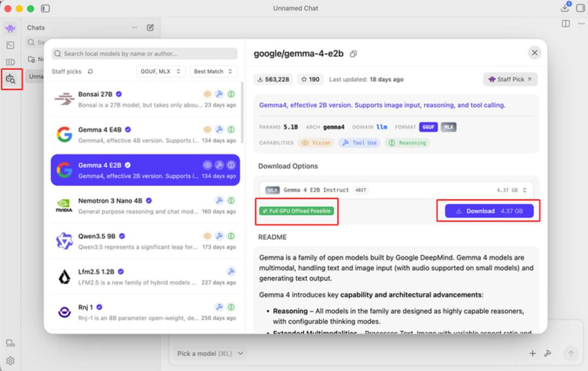This screenshot has width=588, height=371.
Task: Click the Staff picks label
Action: 66,71
